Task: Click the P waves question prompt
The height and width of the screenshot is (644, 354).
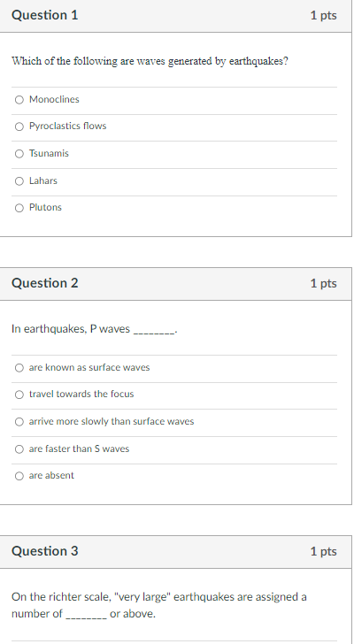Action: (95, 329)
